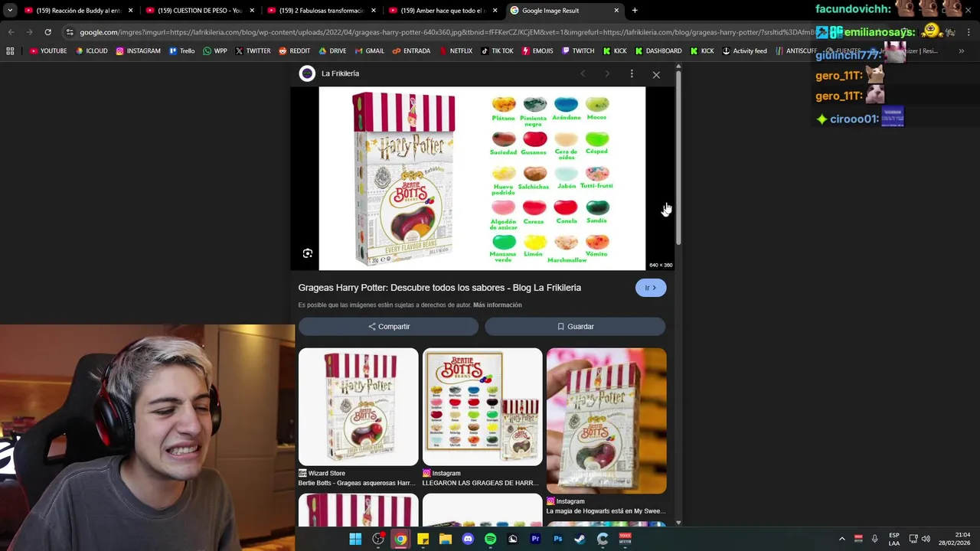Screen dimensions: 980x551
Task: Open the ICLOUD bookmark
Action: coord(91,51)
